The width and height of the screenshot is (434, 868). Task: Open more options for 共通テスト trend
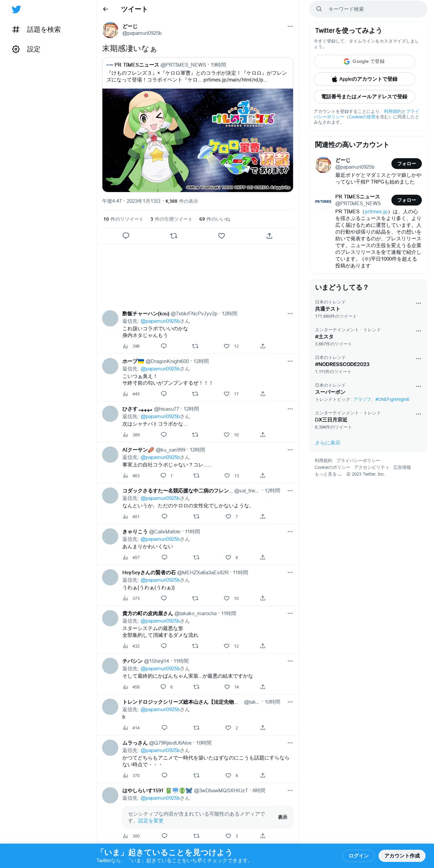coord(418,303)
